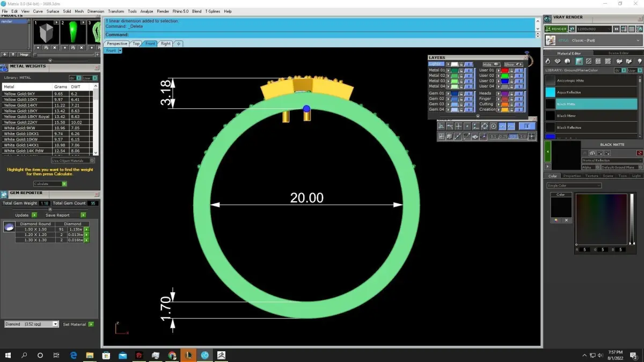Pick a hue in the color picker field
Image resolution: width=644 pixels, height=362 pixels.
pyautogui.click(x=601, y=219)
